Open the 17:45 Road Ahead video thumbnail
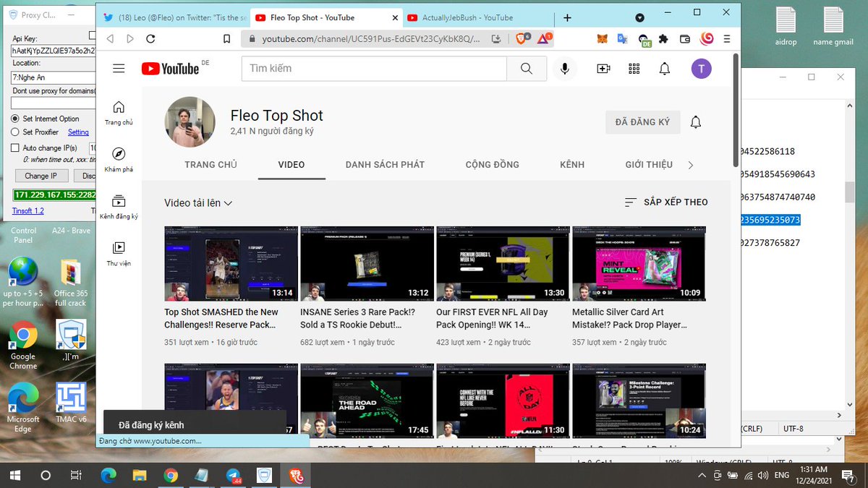Screen dimensions: 868x488 [x=367, y=401]
